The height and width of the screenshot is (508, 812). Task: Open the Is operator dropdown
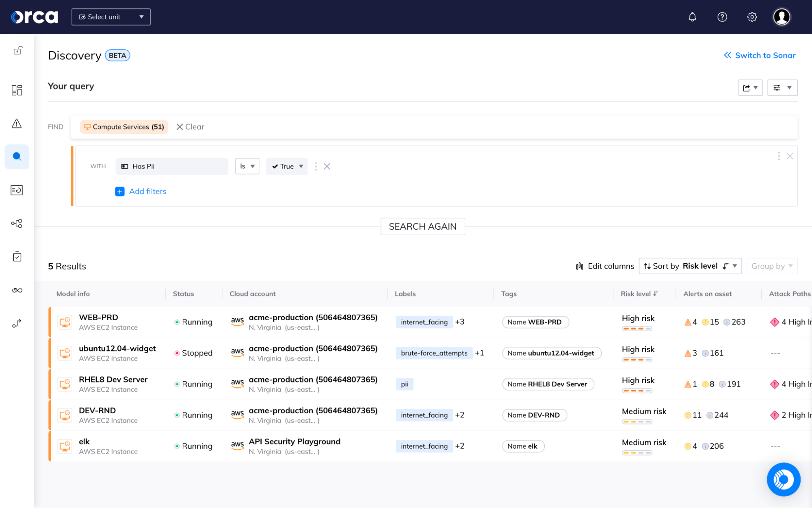pyautogui.click(x=247, y=166)
